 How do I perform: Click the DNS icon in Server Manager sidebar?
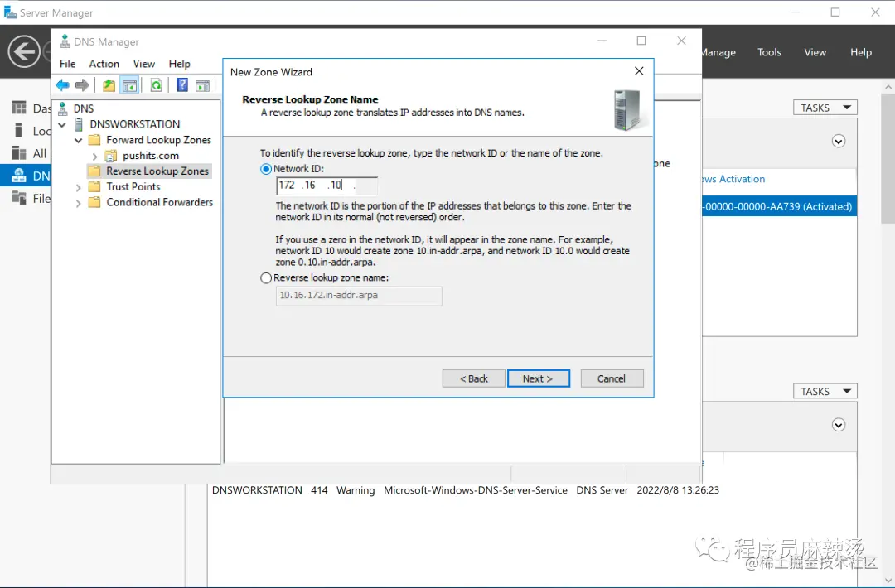(19, 176)
